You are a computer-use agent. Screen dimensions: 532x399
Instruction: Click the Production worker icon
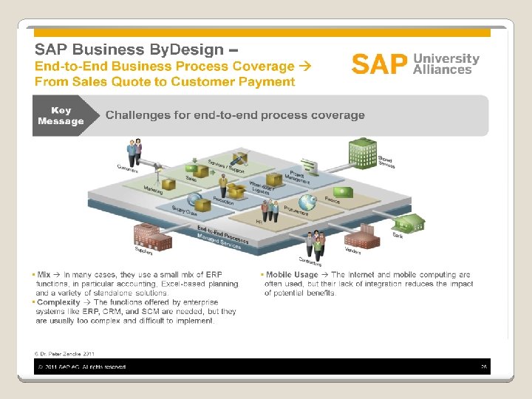click(x=223, y=185)
